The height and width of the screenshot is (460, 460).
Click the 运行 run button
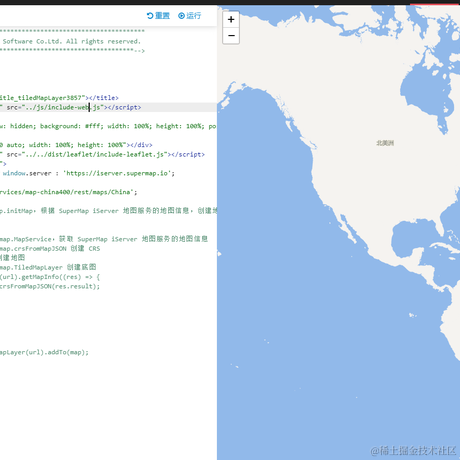(189, 16)
